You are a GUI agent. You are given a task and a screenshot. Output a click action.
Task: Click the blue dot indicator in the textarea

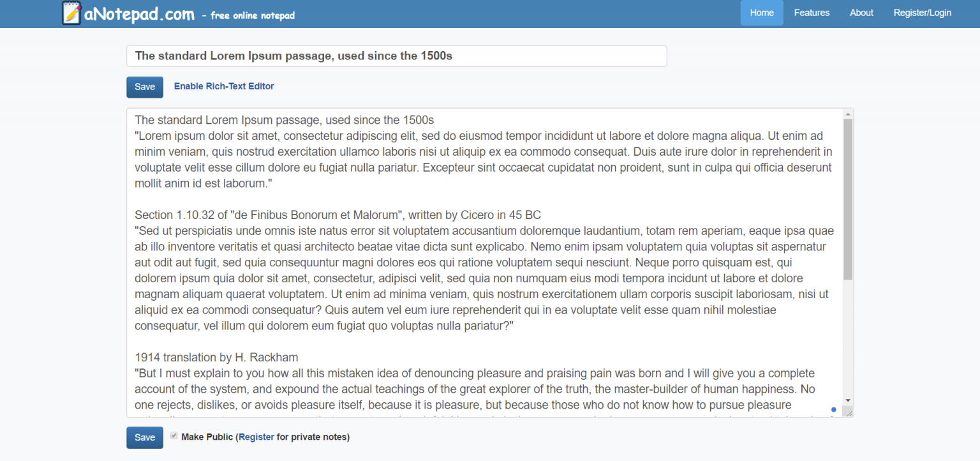pyautogui.click(x=834, y=409)
